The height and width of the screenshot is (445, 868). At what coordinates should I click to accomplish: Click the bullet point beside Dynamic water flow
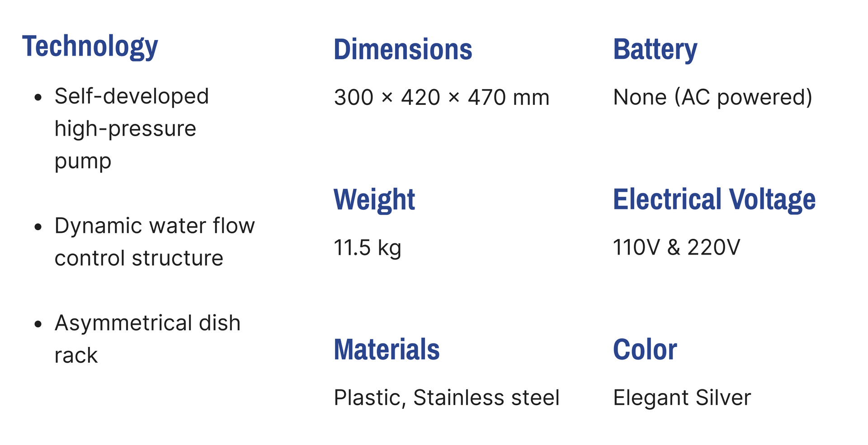click(38, 227)
